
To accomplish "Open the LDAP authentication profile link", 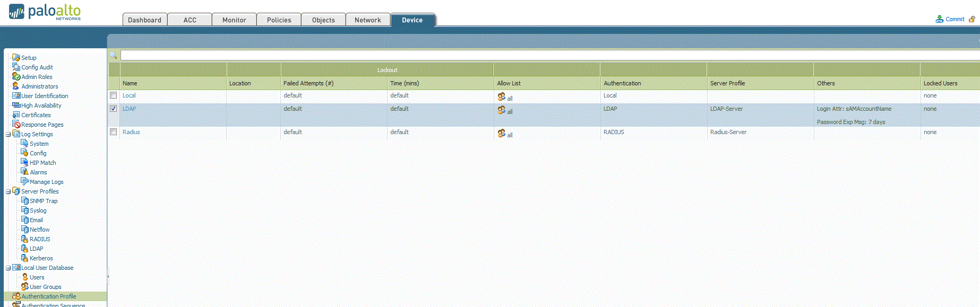I will 129,109.
